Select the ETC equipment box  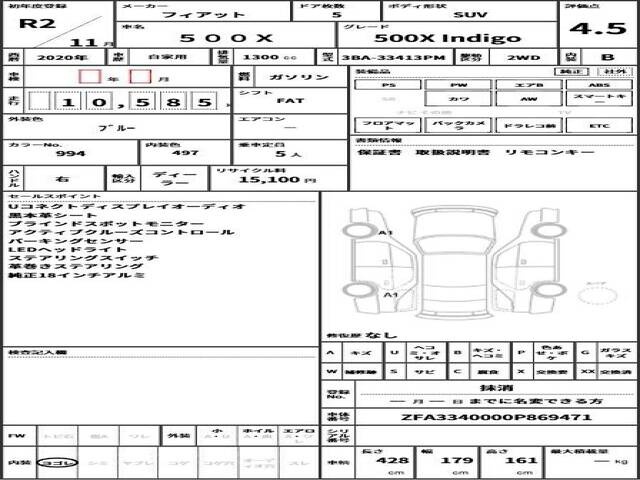[x=597, y=126]
